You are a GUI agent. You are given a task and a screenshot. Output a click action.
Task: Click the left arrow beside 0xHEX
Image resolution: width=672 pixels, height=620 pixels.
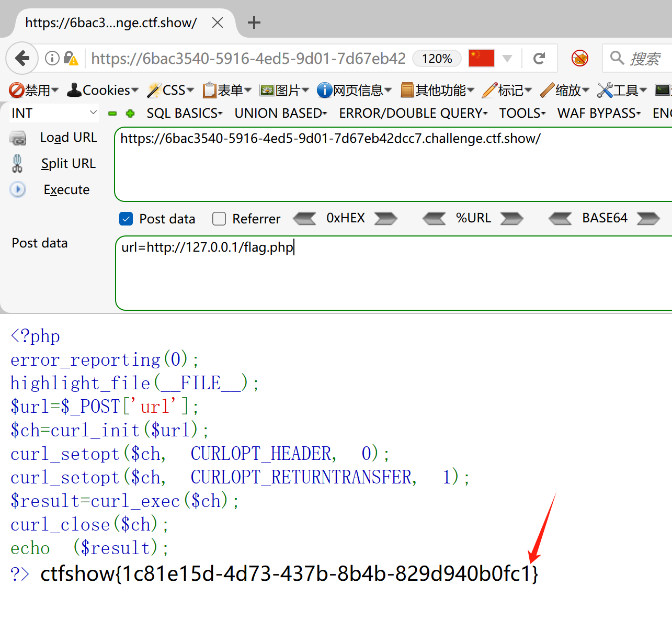(304, 218)
